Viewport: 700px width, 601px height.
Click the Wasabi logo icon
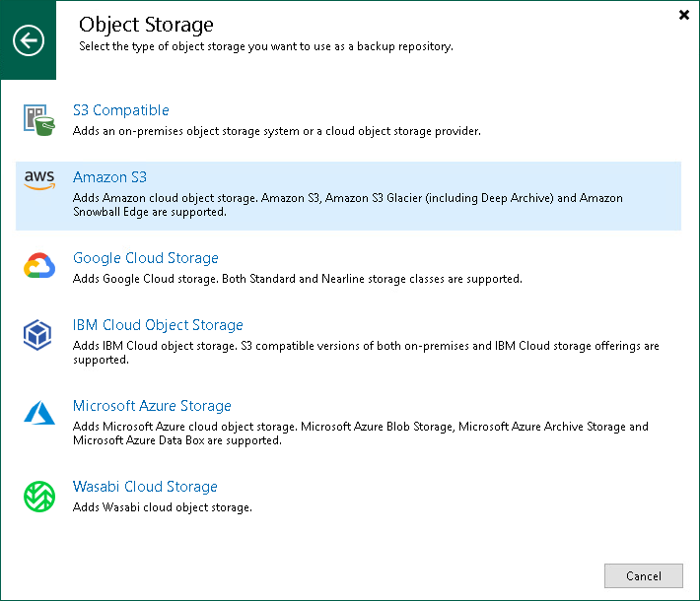[x=39, y=496]
